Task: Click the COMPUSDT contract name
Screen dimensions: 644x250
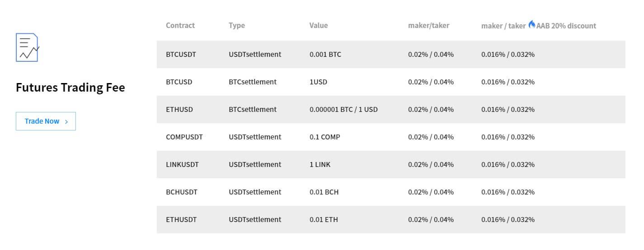Action: pyautogui.click(x=184, y=137)
